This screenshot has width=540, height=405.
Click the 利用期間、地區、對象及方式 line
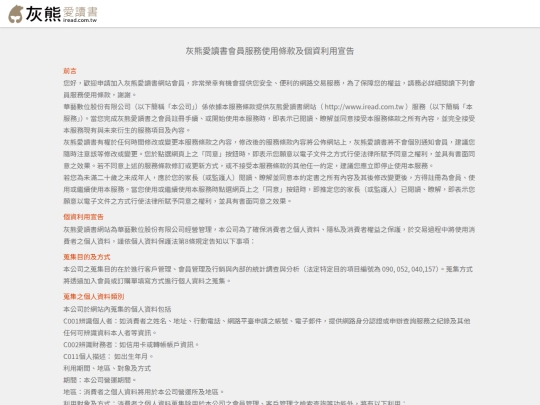pyautogui.click(x=107, y=368)
